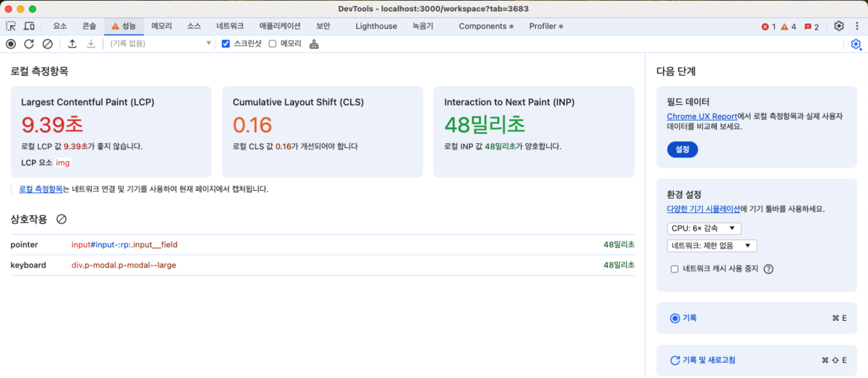Switch to the 콘솔 tab
The width and height of the screenshot is (868, 378).
click(x=89, y=26)
